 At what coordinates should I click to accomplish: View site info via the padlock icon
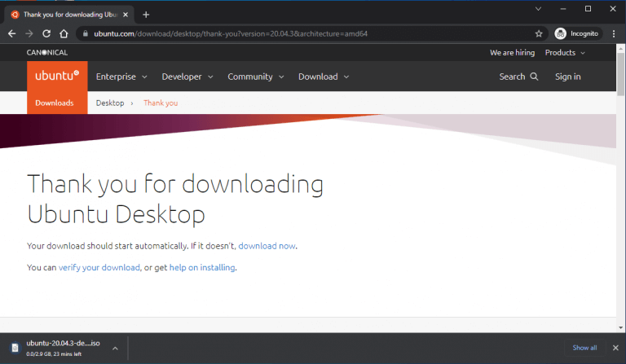click(x=85, y=34)
